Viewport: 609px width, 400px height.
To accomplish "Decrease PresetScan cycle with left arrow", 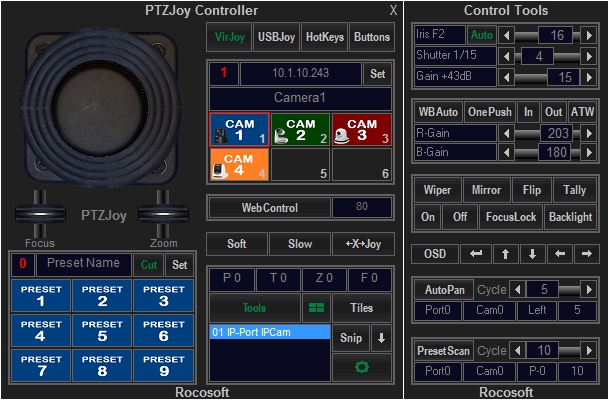I will pyautogui.click(x=517, y=351).
